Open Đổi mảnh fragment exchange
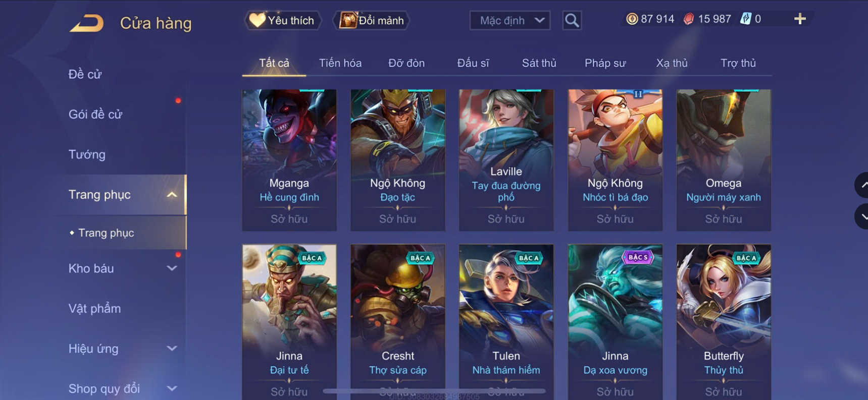The height and width of the screenshot is (400, 868). pos(371,20)
